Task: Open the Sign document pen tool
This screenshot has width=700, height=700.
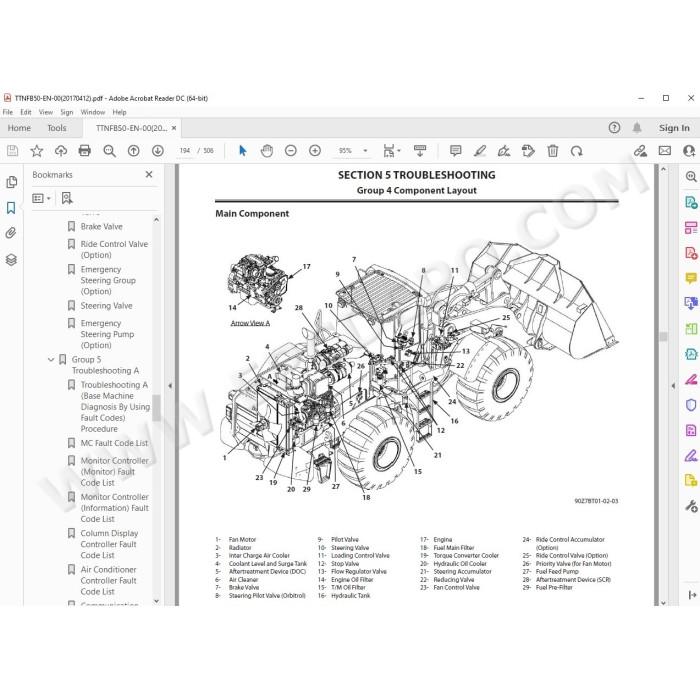Action: click(x=504, y=151)
